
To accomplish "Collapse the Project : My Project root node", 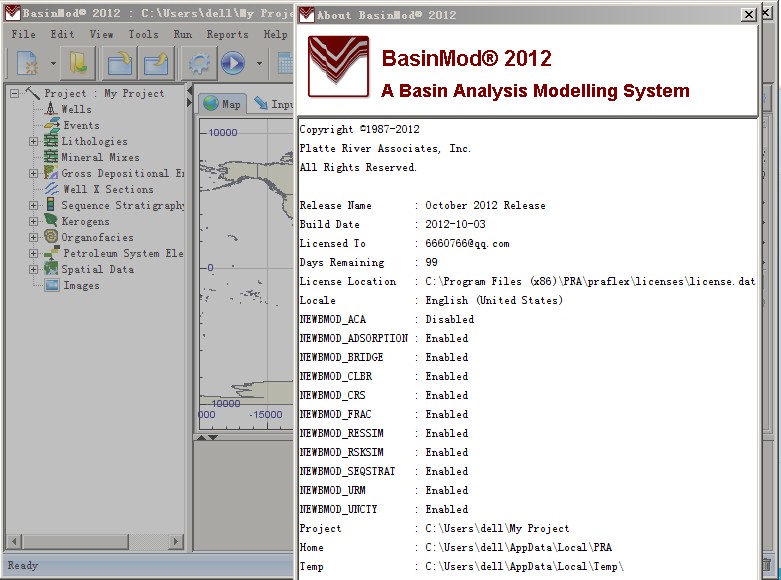I will pos(14,93).
